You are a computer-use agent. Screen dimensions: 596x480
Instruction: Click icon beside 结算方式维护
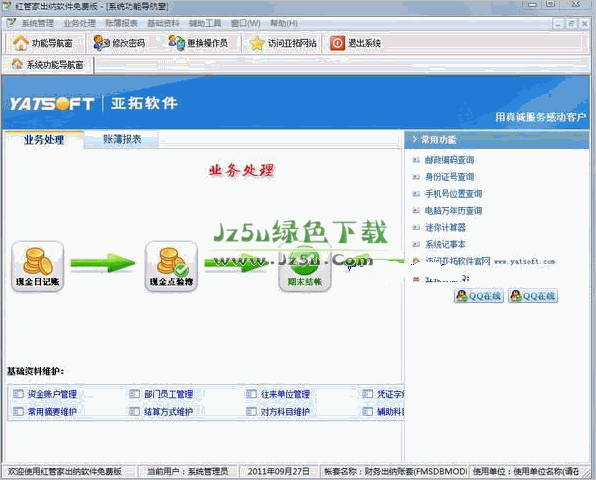pyautogui.click(x=135, y=411)
